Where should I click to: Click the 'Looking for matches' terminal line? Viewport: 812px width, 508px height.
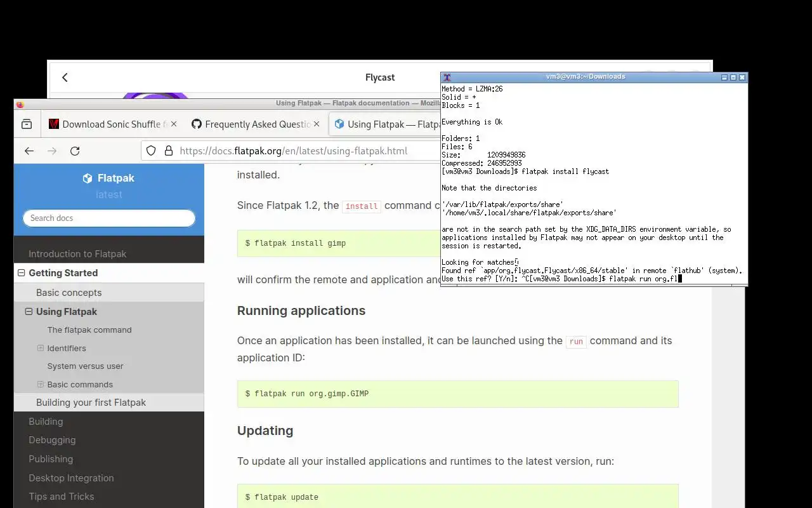[480, 262]
